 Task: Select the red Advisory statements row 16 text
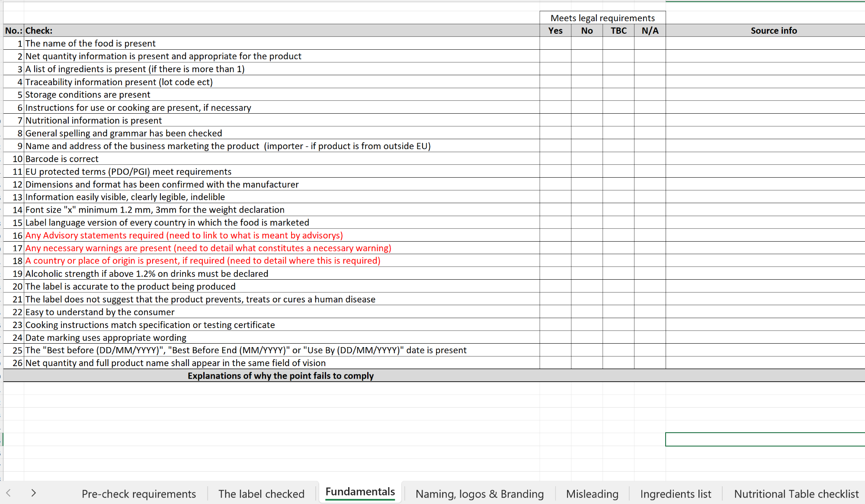[x=184, y=236]
